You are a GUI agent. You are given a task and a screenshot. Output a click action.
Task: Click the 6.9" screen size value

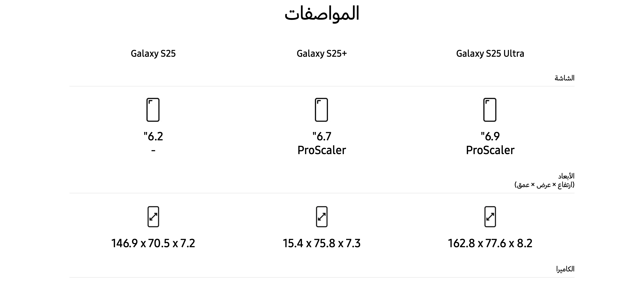tap(490, 136)
